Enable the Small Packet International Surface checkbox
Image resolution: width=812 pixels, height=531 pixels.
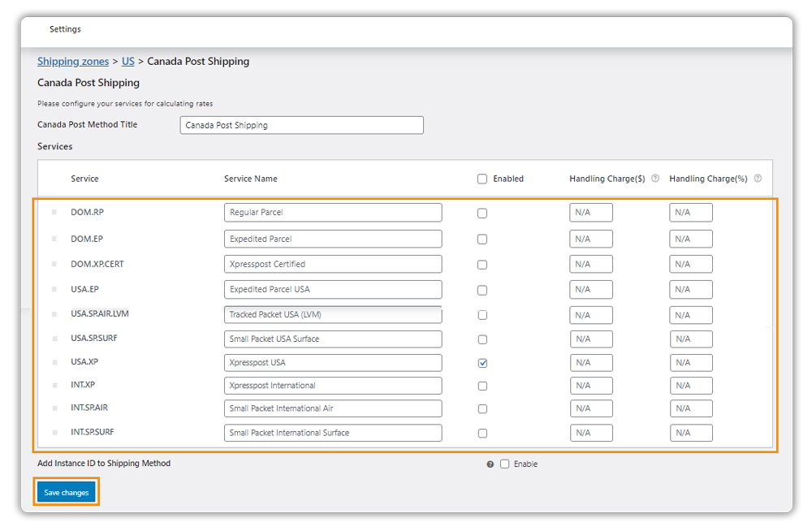tap(482, 433)
